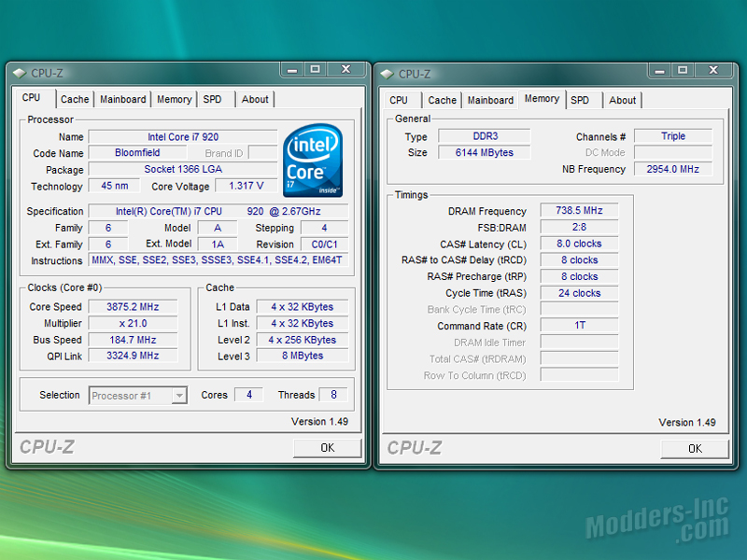The image size is (747, 560).
Task: Click the Technology value '45 nm'
Action: coord(114,186)
